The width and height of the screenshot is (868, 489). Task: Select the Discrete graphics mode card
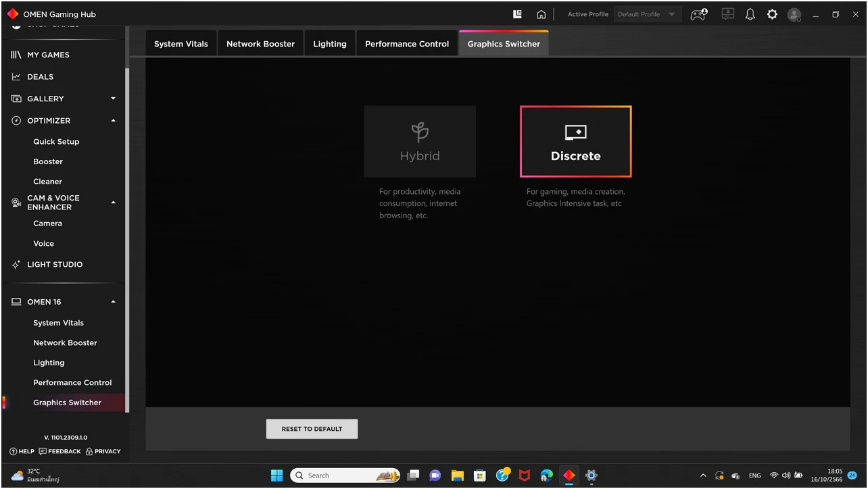pyautogui.click(x=576, y=141)
